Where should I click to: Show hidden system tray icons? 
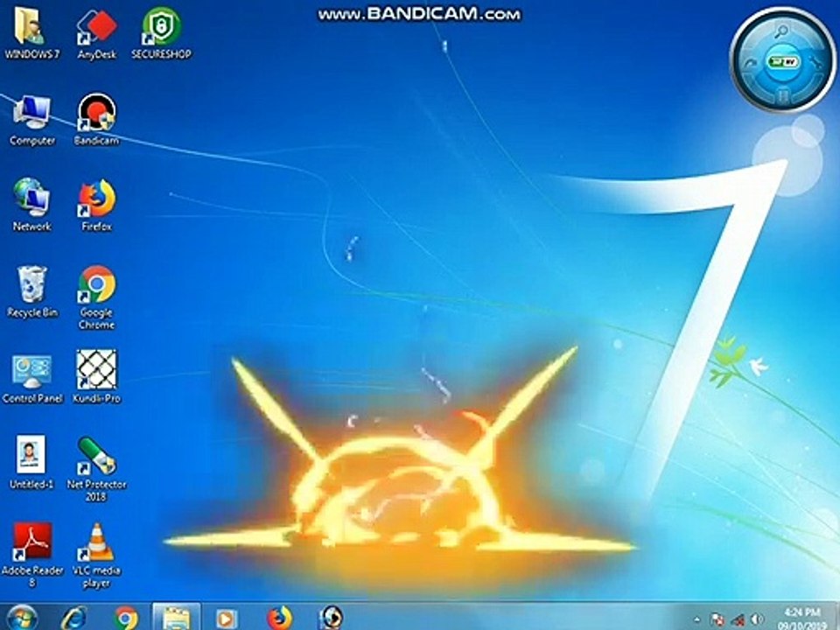697,619
